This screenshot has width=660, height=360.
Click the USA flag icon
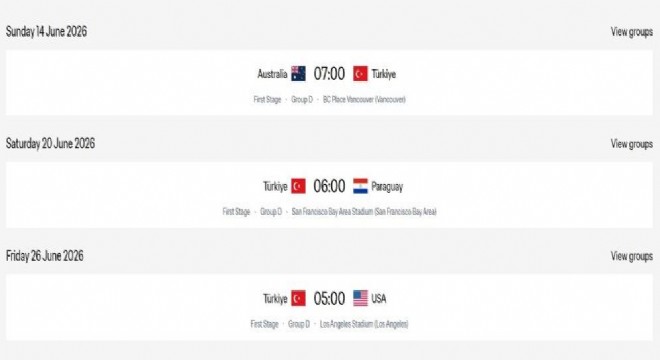point(360,299)
